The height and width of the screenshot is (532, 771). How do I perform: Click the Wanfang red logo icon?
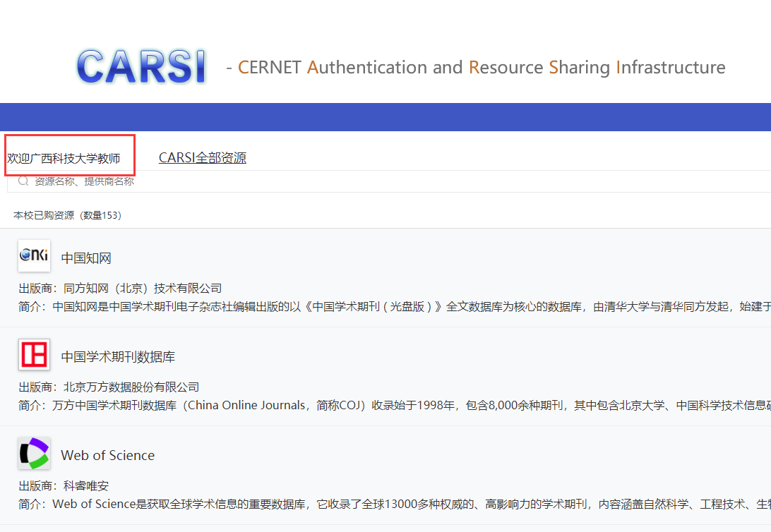coord(34,354)
